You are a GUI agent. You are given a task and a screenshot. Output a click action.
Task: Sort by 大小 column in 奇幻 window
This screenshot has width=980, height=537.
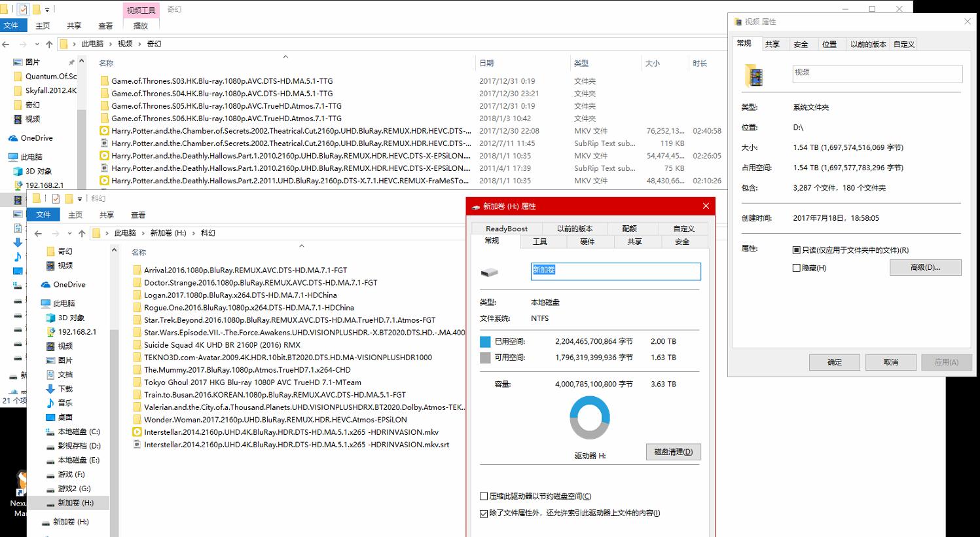653,64
